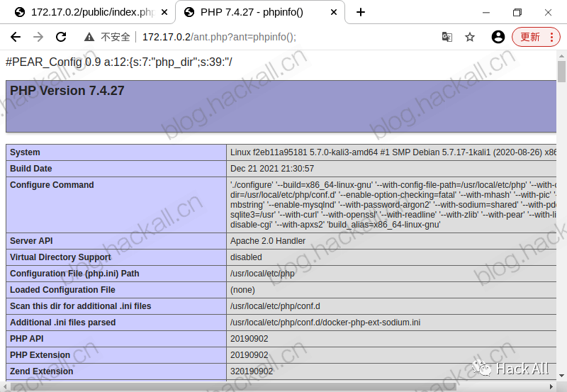Go forward one page
Viewport: 567px width, 392px height.
38,37
